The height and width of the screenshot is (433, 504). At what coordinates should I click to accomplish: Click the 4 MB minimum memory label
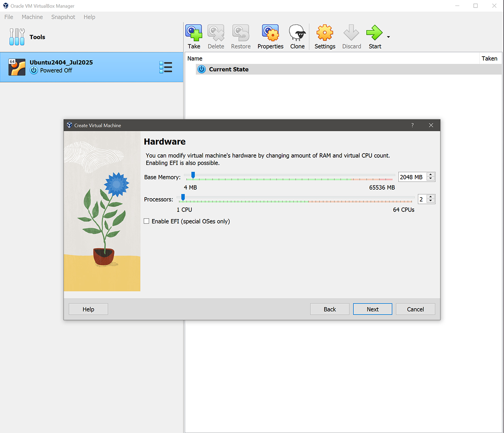coord(190,188)
